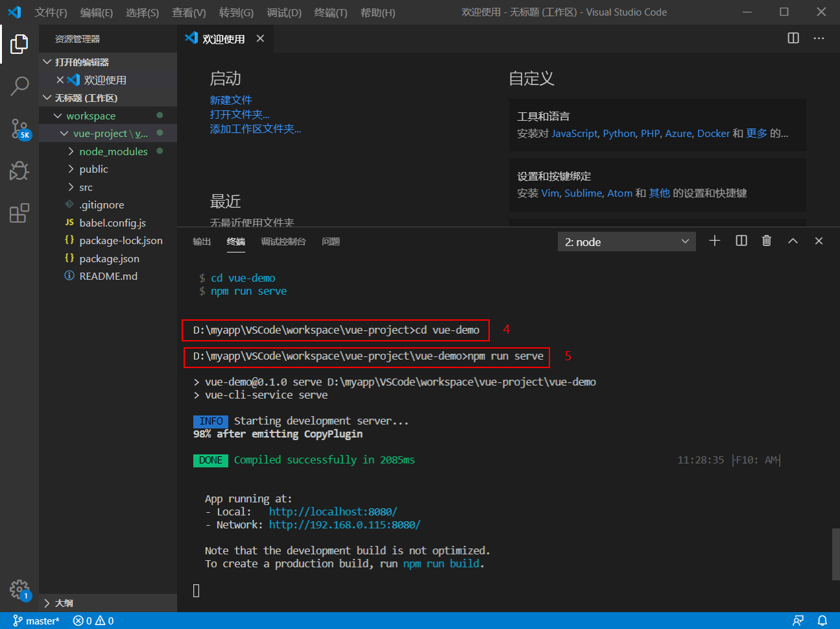Image resolution: width=840 pixels, height=629 pixels.
Task: Switch to the 问题 panel tab
Action: pos(331,241)
